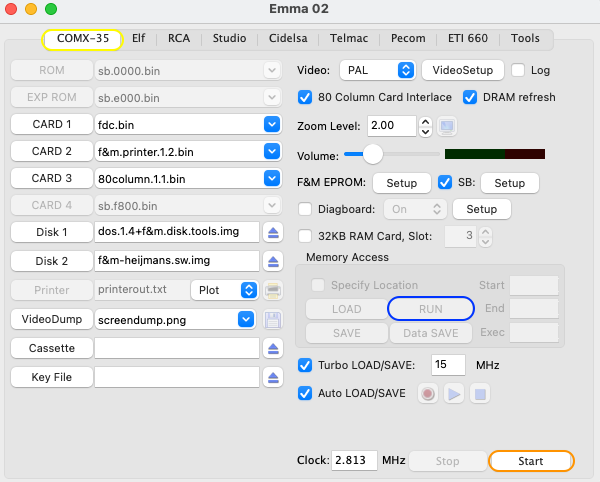Toggle the Specify Location checkbox
This screenshot has width=600, height=482.
pos(318,285)
